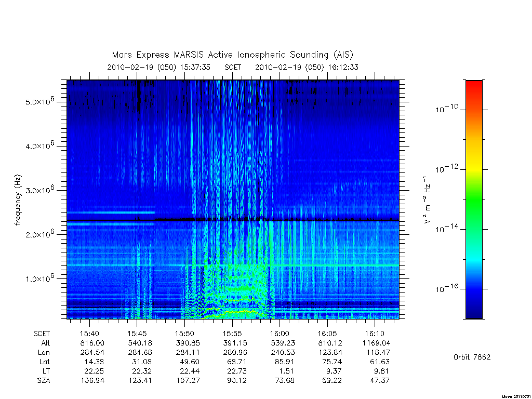The width and height of the screenshot is (532, 399).
Task: Click the SZA value '136.94'
Action: (x=92, y=381)
